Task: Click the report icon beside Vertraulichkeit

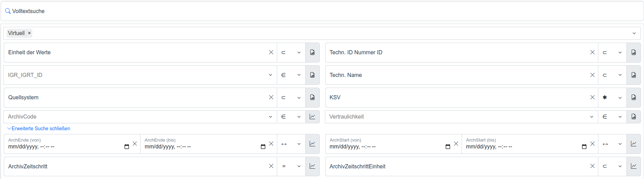Action: (x=633, y=117)
